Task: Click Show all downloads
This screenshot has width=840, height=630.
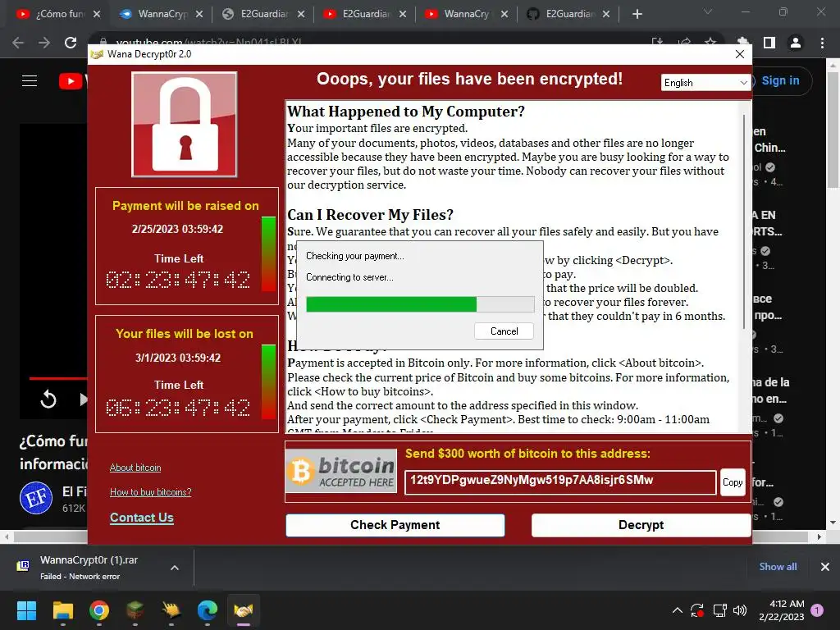Action: [x=778, y=567]
